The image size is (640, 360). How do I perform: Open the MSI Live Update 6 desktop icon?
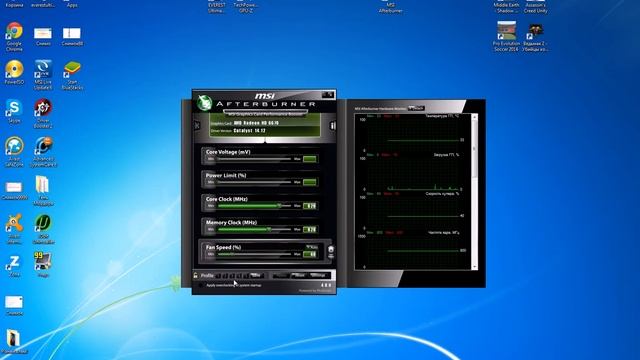[43, 75]
